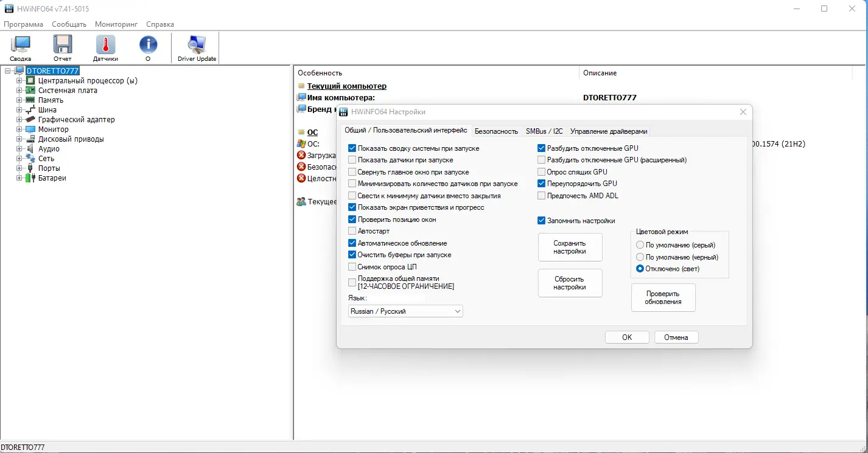868x453 pixels.
Task: Toggle Переупорядочить GPU checkbox
Action: (542, 184)
